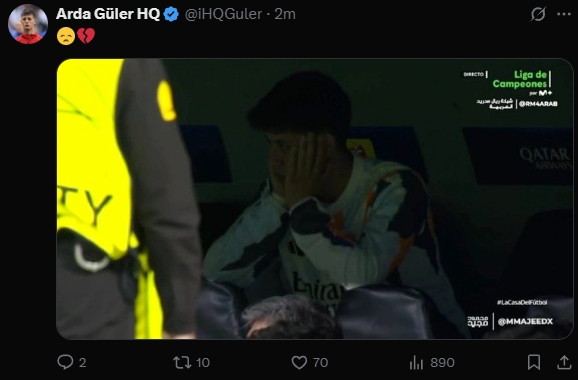Click the Grok explain icon
This screenshot has width=578, height=380.
click(538, 14)
